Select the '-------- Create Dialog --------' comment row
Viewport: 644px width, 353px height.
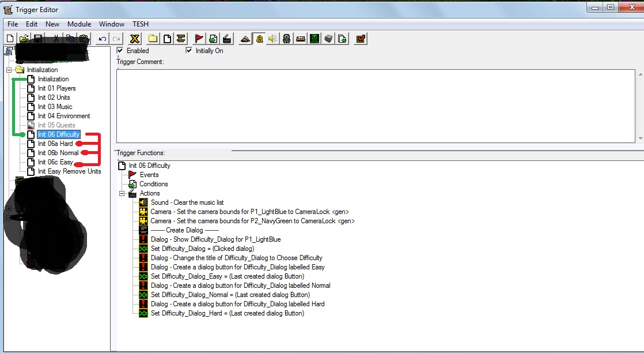185,230
